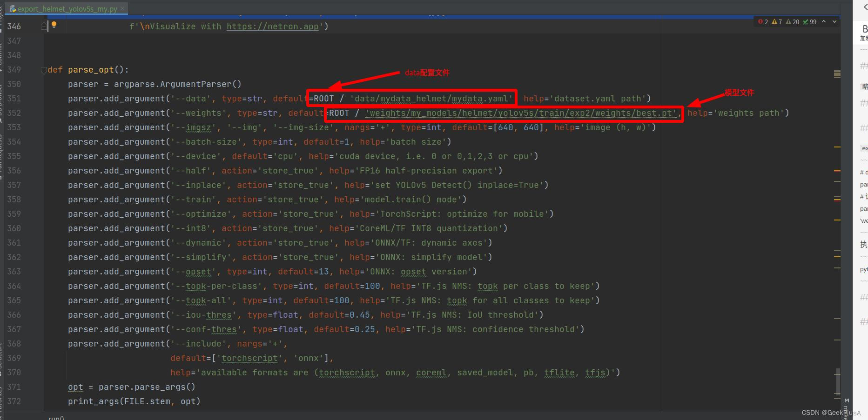
Task: Click argparse.ArgumentParser() on line 350
Action: [x=178, y=84]
